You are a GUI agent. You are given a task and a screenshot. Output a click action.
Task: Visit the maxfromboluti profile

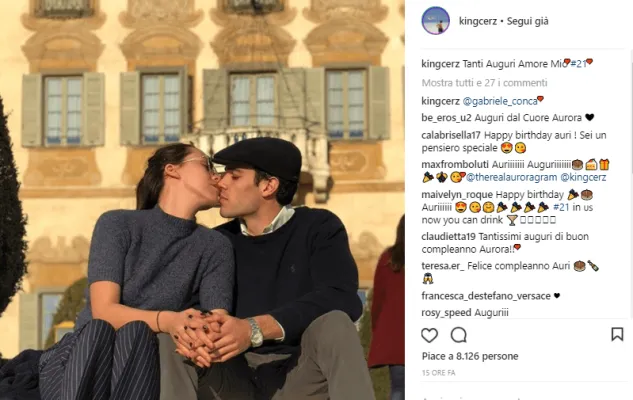[455, 165]
